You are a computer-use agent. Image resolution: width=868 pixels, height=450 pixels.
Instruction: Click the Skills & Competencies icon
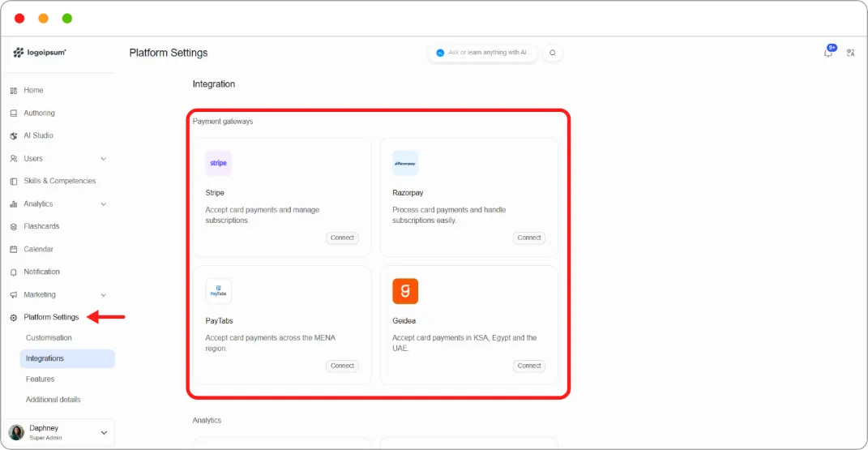pyautogui.click(x=14, y=181)
